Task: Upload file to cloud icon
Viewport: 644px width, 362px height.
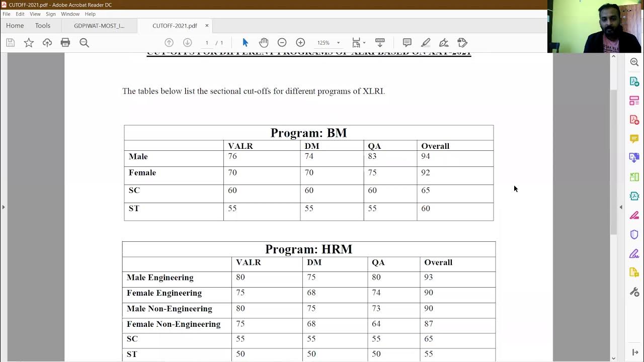Action: tap(47, 43)
